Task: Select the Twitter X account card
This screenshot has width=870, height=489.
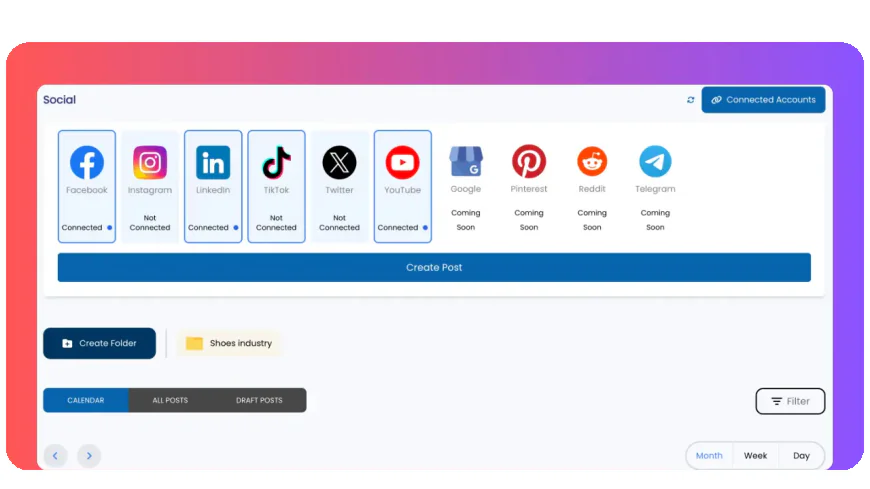Action: (340, 186)
